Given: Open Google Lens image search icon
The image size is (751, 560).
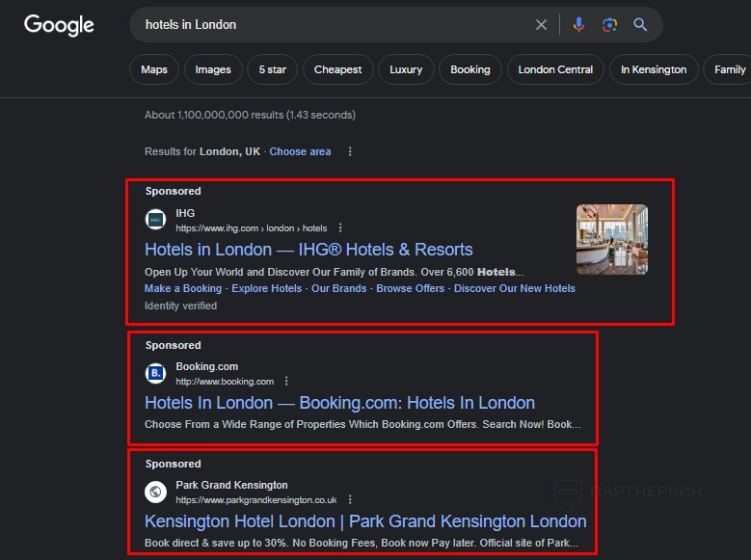Looking at the screenshot, I should [x=609, y=24].
